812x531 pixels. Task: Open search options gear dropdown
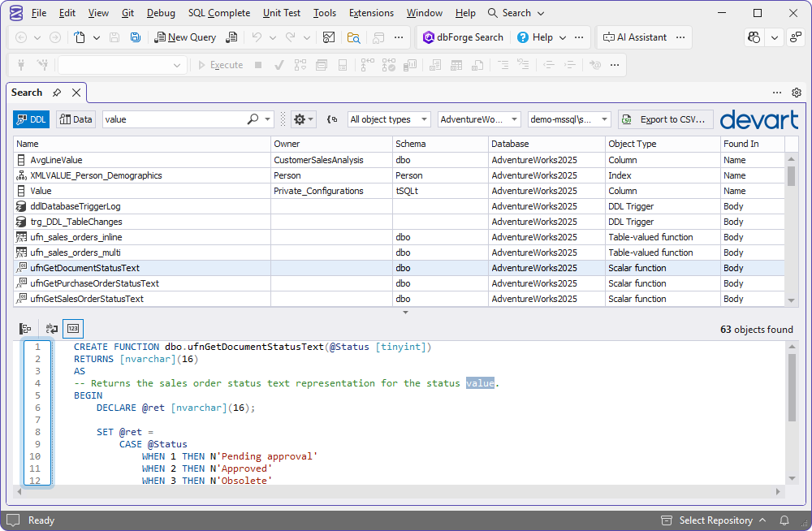tap(303, 119)
